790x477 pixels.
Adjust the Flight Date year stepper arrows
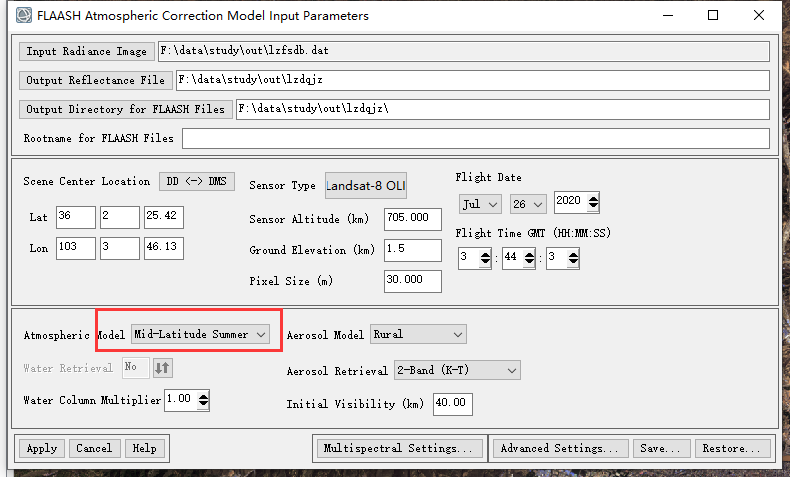[x=594, y=202]
